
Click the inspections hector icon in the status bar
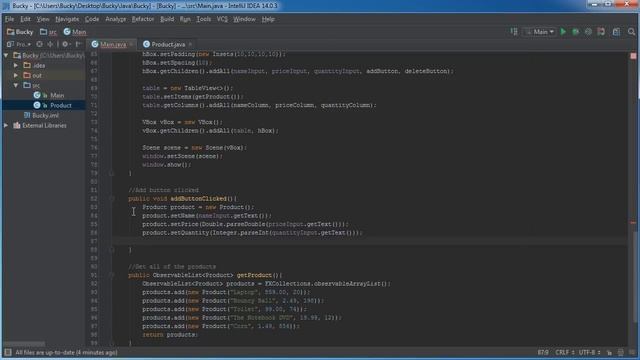(x=621, y=352)
